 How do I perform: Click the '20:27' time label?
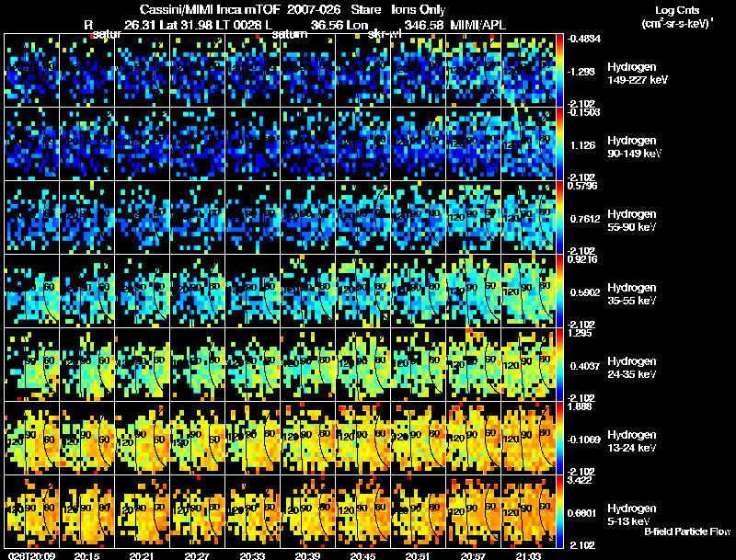[x=197, y=556]
